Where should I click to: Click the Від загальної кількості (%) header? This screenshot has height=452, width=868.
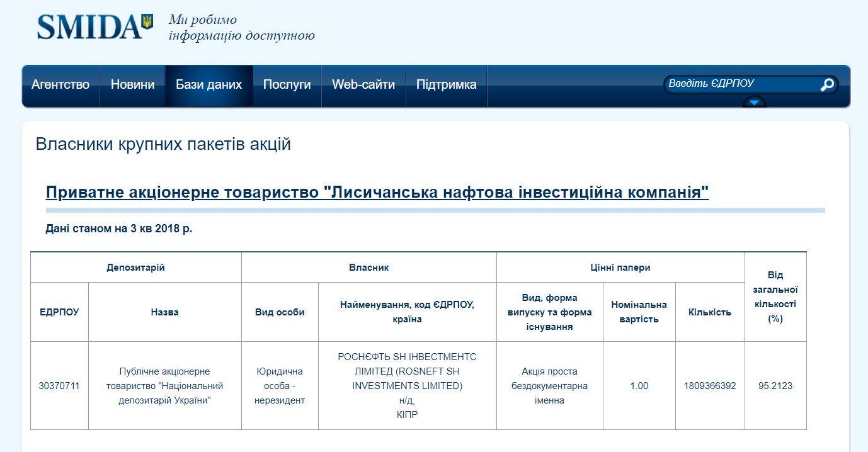pos(775,297)
